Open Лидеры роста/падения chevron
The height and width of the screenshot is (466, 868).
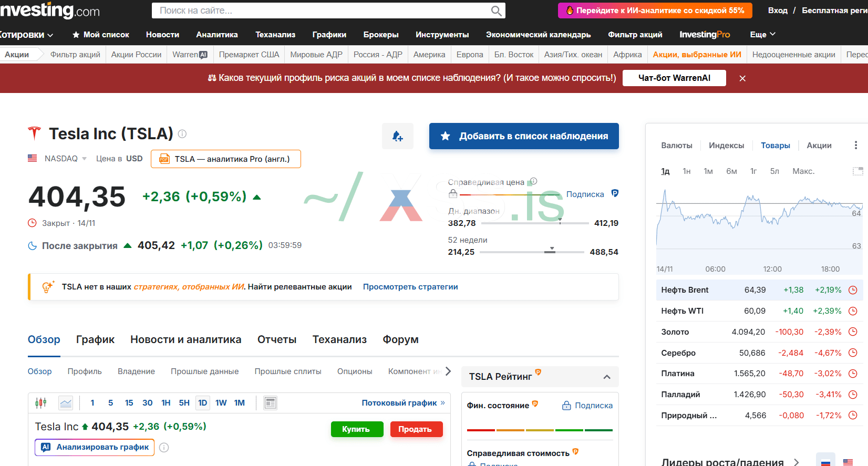click(x=797, y=462)
